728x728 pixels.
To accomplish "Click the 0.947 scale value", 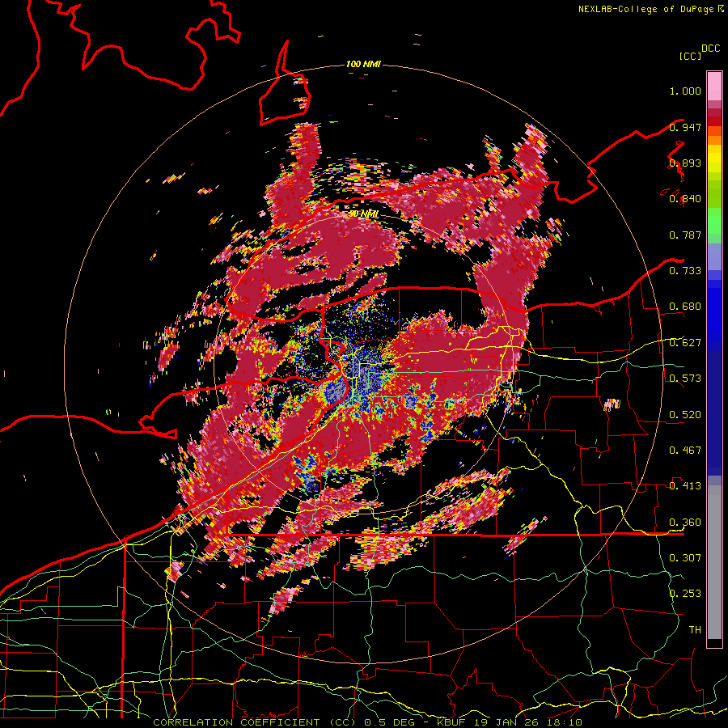I will [685, 127].
